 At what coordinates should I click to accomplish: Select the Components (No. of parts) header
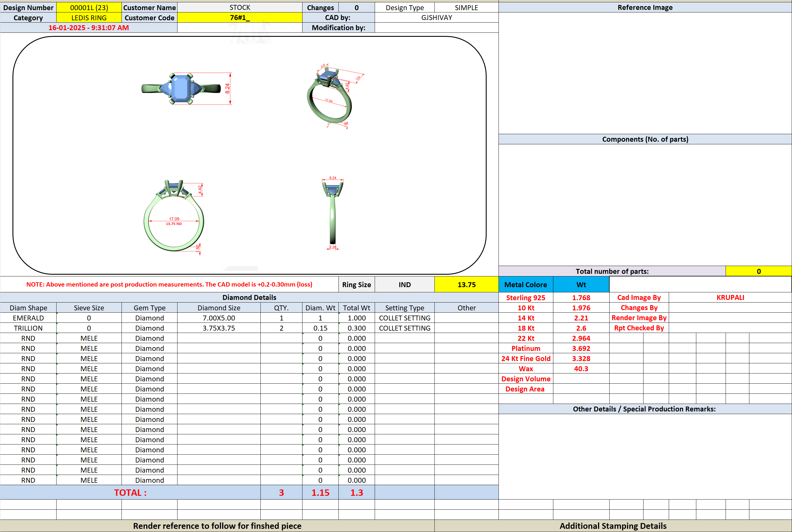[645, 139]
